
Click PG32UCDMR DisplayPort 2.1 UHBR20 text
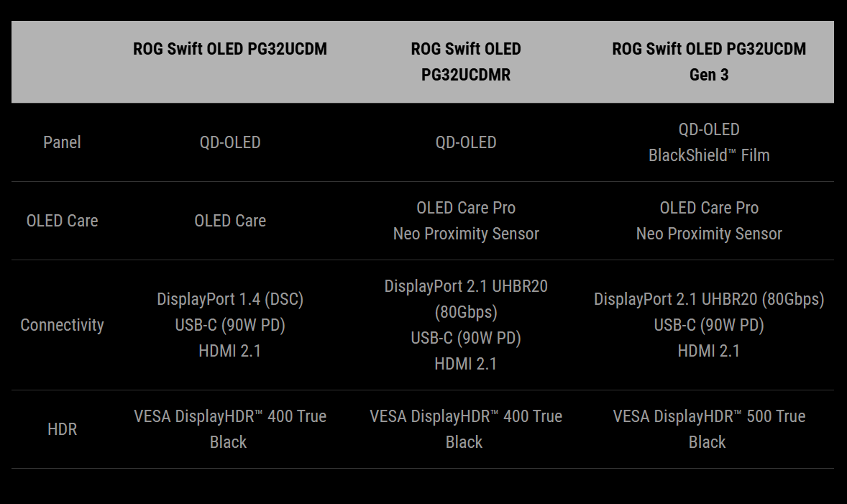point(466,286)
